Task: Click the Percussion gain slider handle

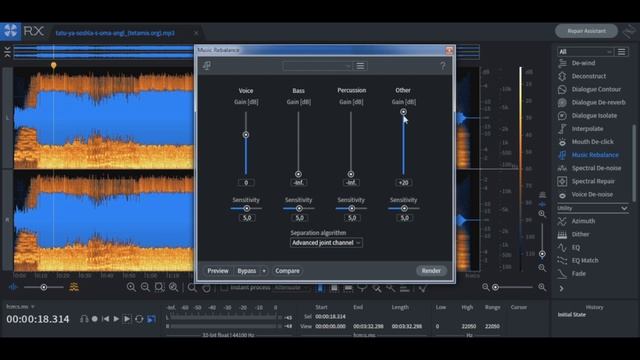Action: (351, 174)
